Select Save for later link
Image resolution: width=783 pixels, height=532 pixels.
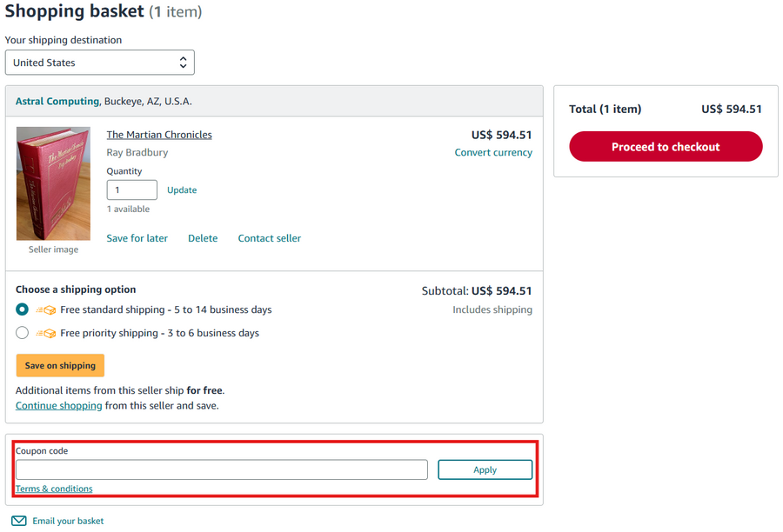click(137, 238)
